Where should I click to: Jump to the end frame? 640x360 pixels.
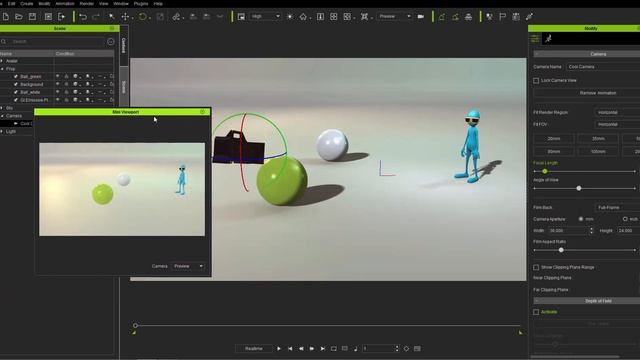322,349
